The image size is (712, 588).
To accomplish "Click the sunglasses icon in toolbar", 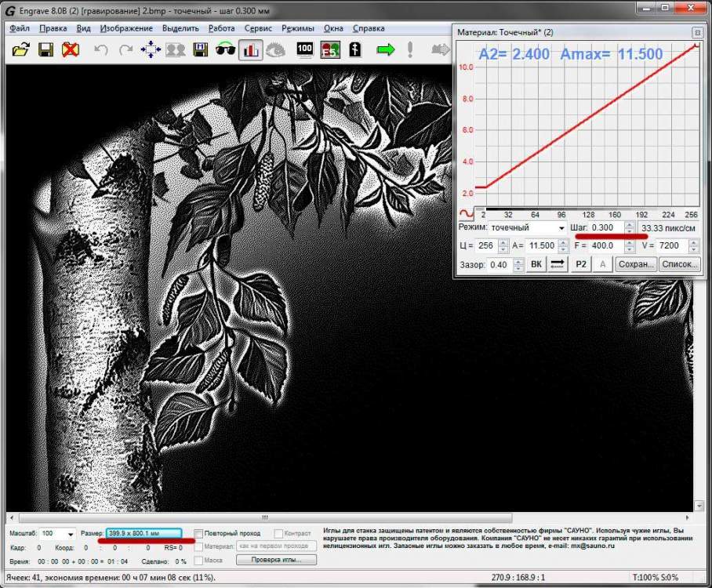I will pos(226,49).
